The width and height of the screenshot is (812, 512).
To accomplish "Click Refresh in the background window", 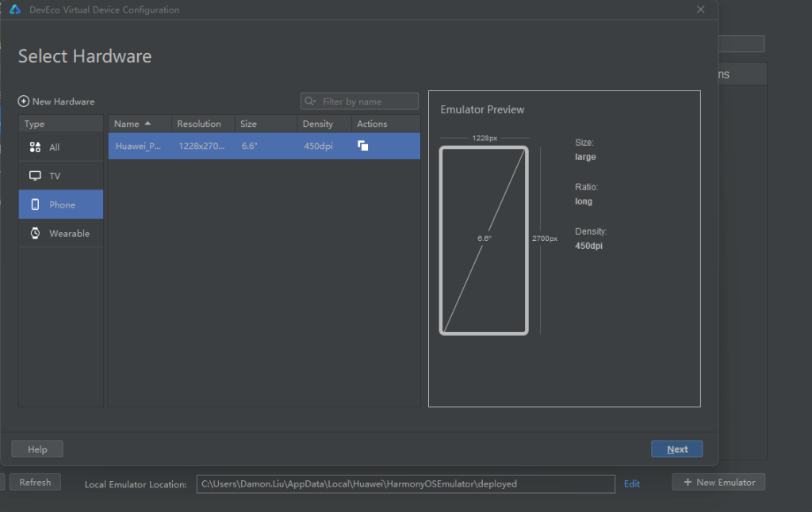I will 35,482.
